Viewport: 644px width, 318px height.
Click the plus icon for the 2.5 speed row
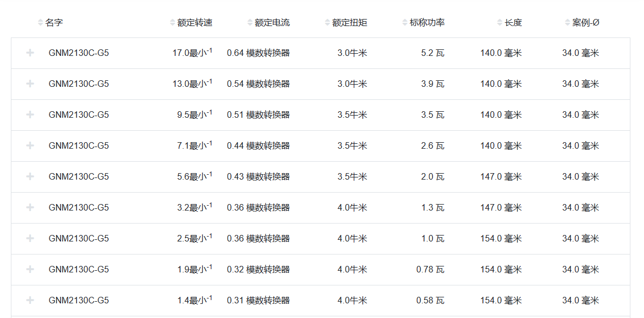pyautogui.click(x=30, y=239)
